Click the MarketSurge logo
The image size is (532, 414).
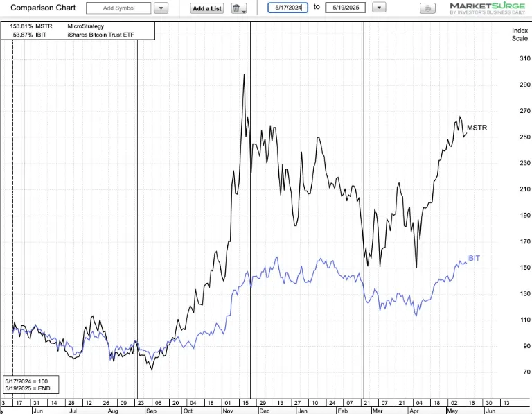487,8
